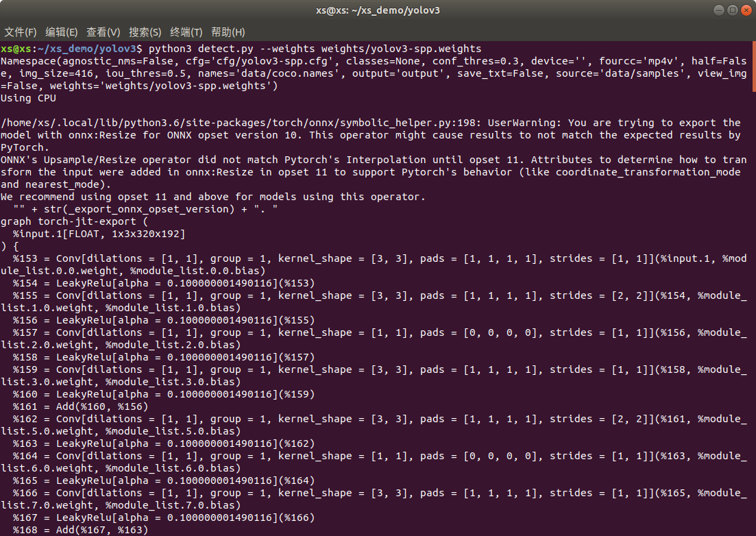The height and width of the screenshot is (536, 756).
Task: Open the 查看(V) menu
Action: click(x=103, y=32)
